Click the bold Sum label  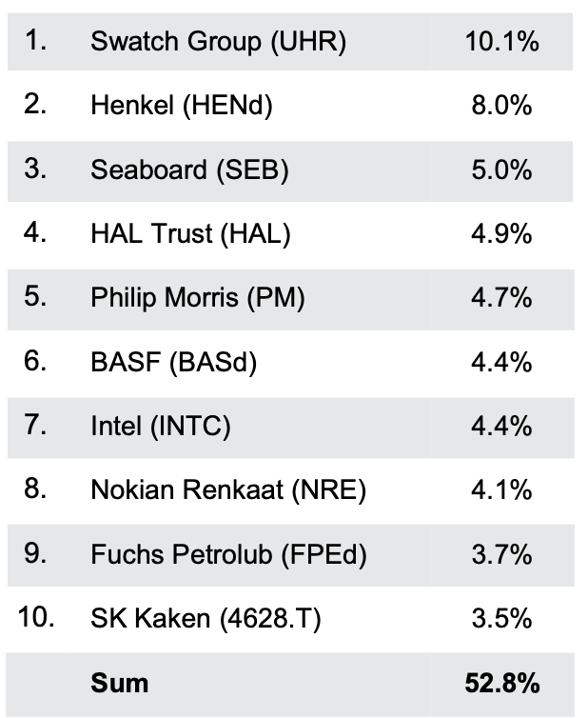click(x=120, y=683)
